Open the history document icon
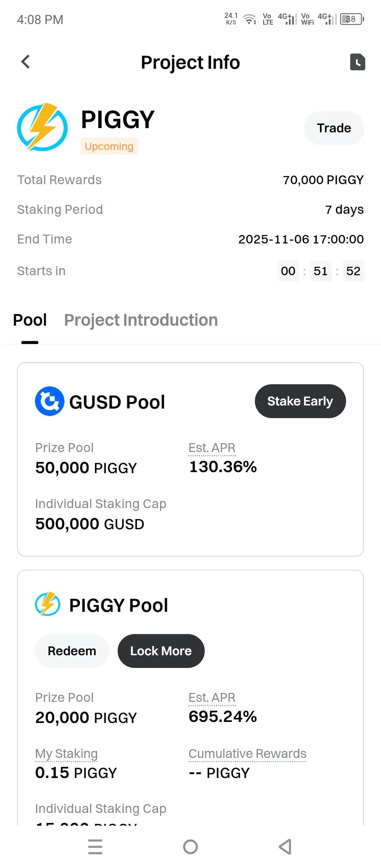The image size is (381, 868). pos(357,62)
